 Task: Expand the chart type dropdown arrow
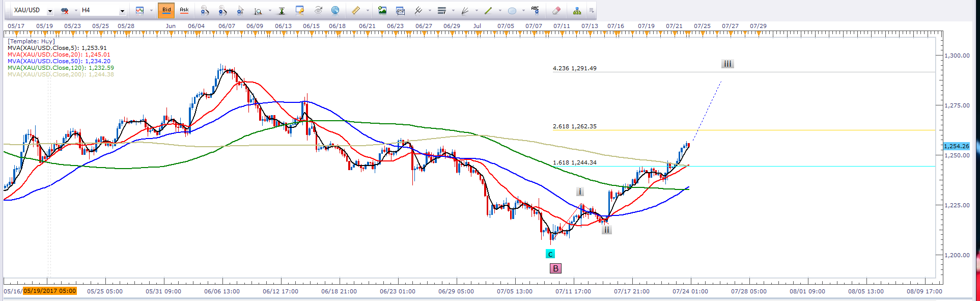(151, 10)
